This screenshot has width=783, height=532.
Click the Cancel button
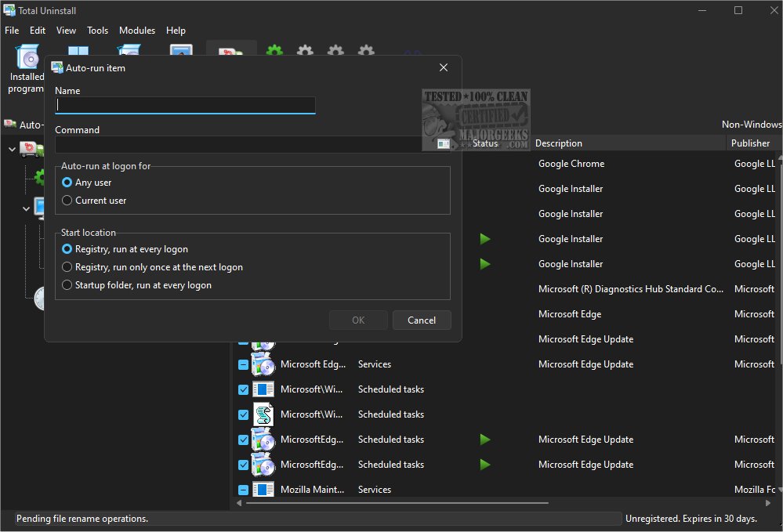tap(422, 320)
